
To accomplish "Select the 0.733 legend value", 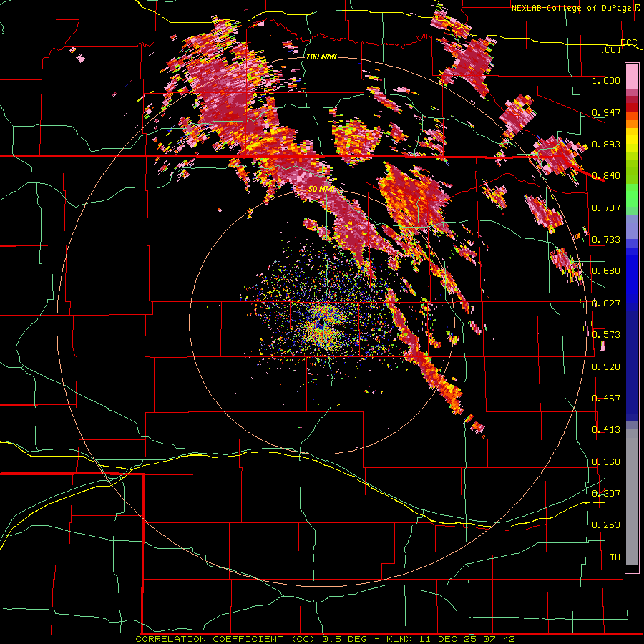I will point(606,240).
